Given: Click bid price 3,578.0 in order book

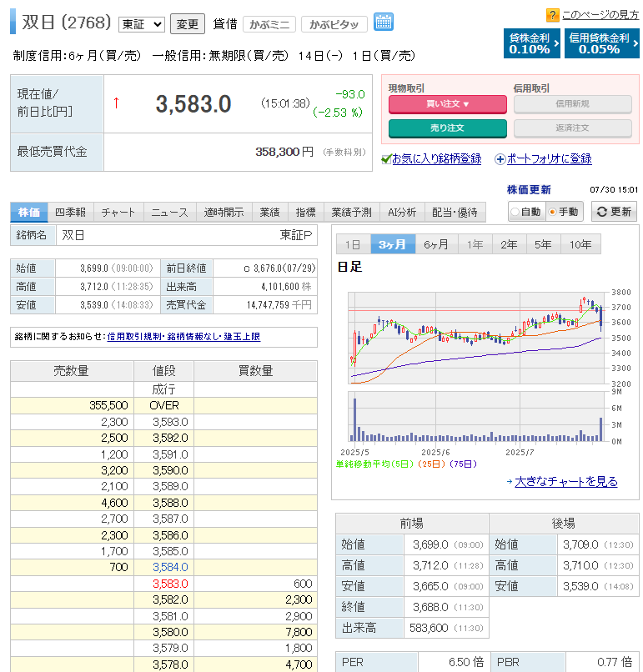Looking at the screenshot, I should tap(170, 664).
